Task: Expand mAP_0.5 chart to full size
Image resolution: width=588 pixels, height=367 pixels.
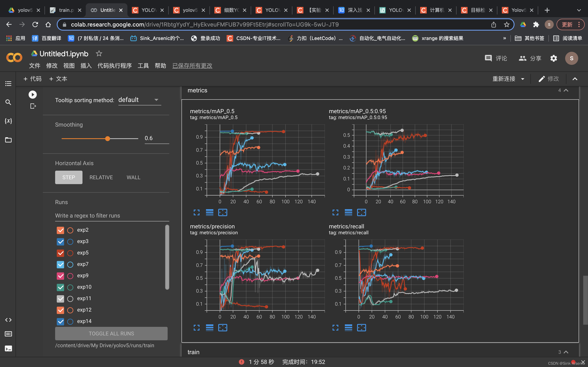Action: [x=197, y=212]
